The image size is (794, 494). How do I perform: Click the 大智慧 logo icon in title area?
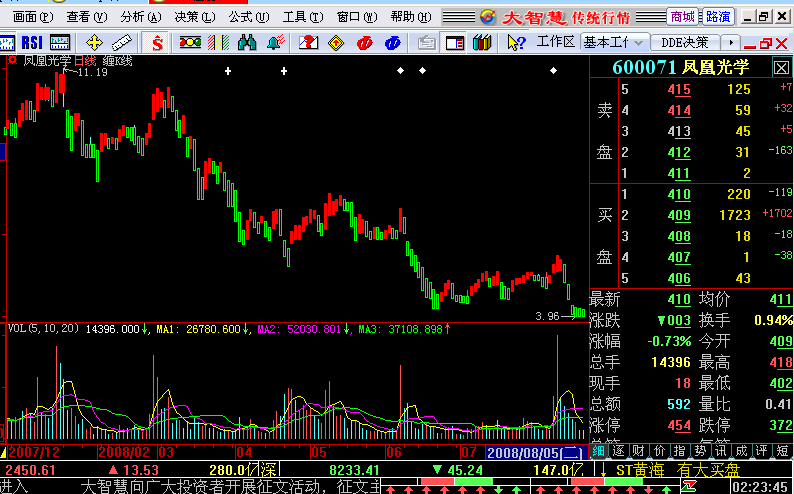click(488, 17)
